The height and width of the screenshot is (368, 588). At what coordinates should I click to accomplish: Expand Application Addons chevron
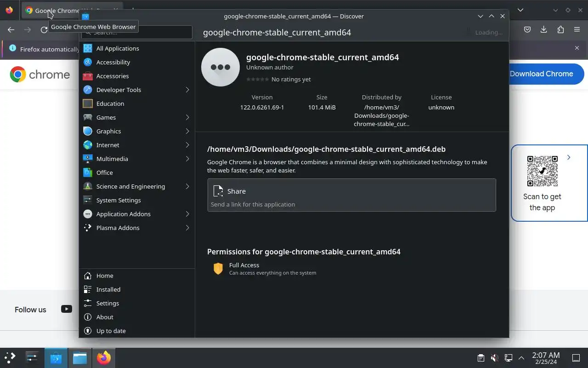(187, 214)
